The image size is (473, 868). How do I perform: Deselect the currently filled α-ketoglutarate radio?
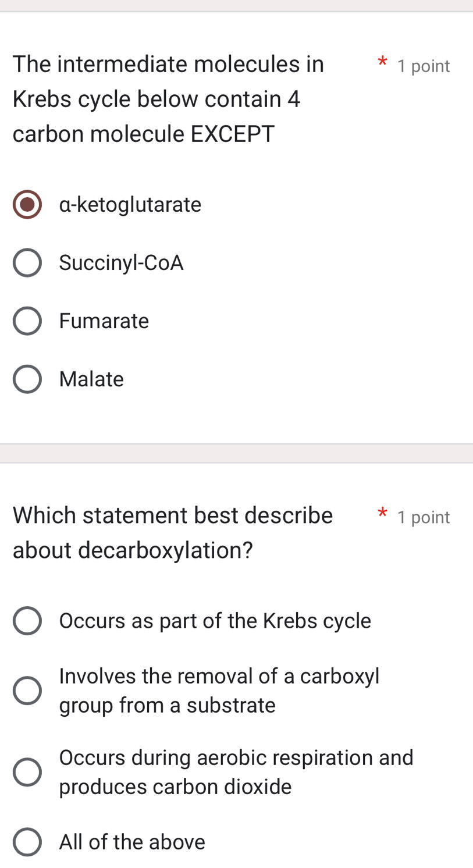click(27, 205)
